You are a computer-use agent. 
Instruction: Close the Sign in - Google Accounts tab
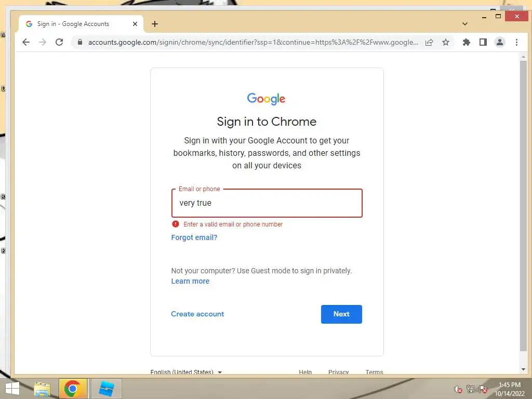135,24
